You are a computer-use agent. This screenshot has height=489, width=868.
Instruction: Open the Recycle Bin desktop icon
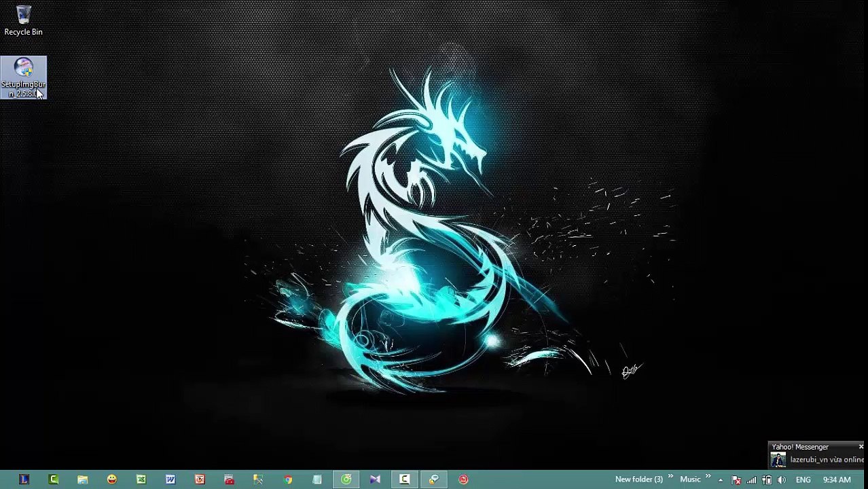point(23,20)
